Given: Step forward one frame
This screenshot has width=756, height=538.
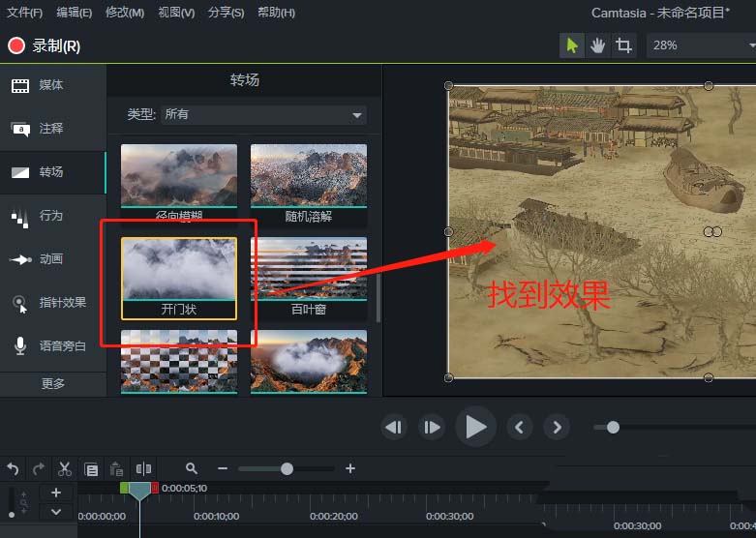Looking at the screenshot, I should coord(432,427).
